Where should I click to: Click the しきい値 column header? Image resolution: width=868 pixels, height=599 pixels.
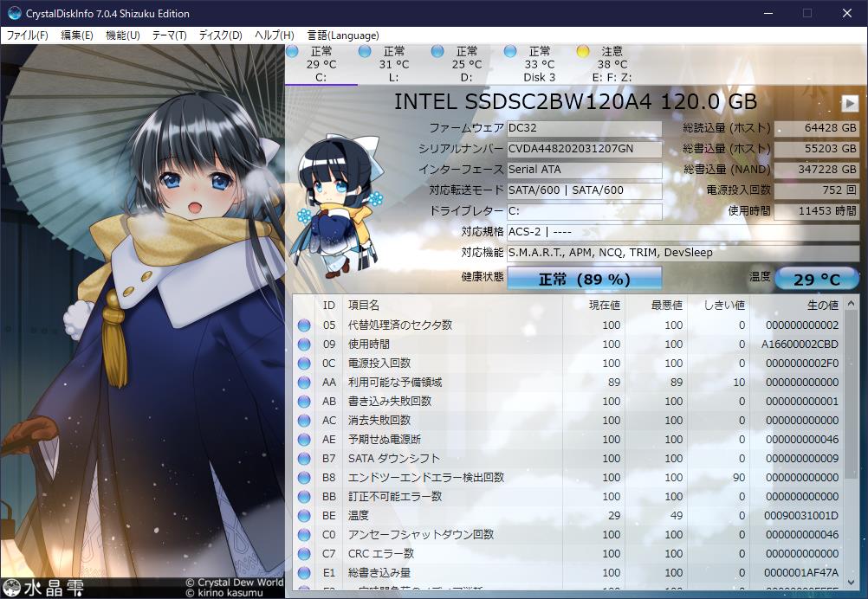click(x=718, y=306)
